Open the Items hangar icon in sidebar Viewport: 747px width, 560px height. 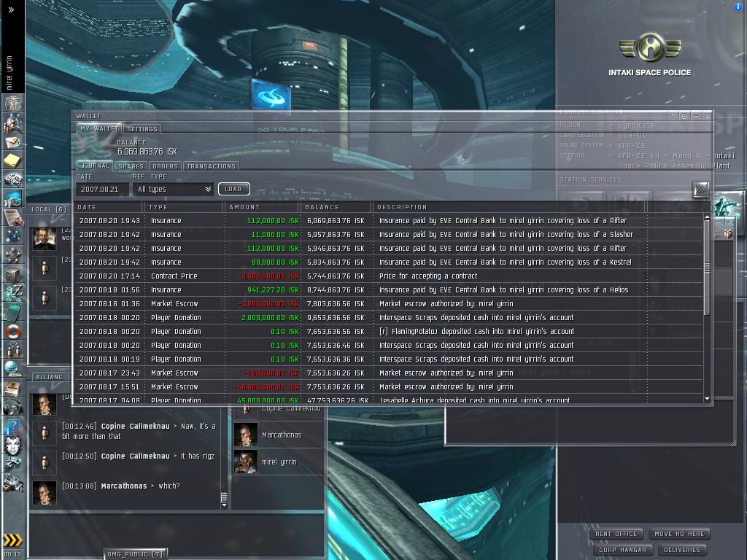(x=13, y=483)
